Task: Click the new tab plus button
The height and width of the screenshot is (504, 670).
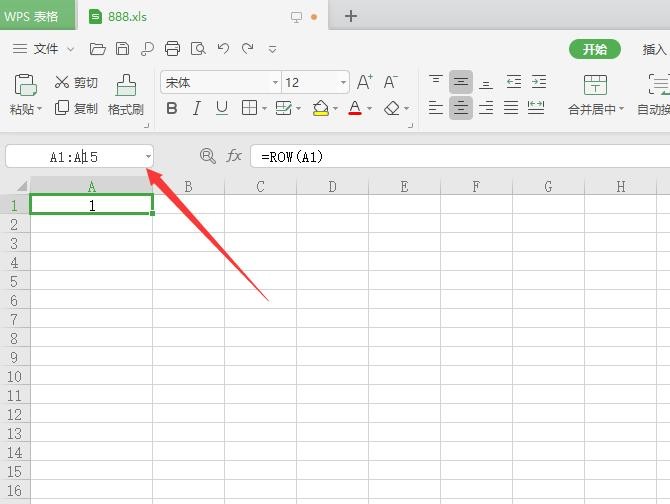Action: pos(351,16)
